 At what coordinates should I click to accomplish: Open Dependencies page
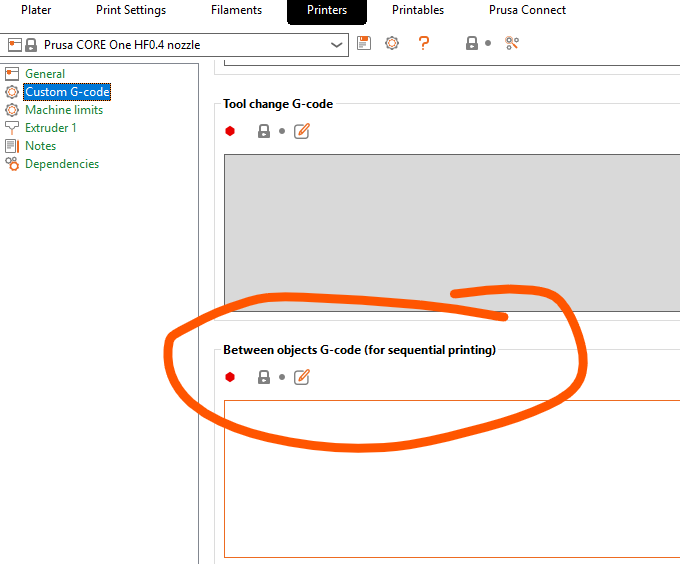(62, 164)
